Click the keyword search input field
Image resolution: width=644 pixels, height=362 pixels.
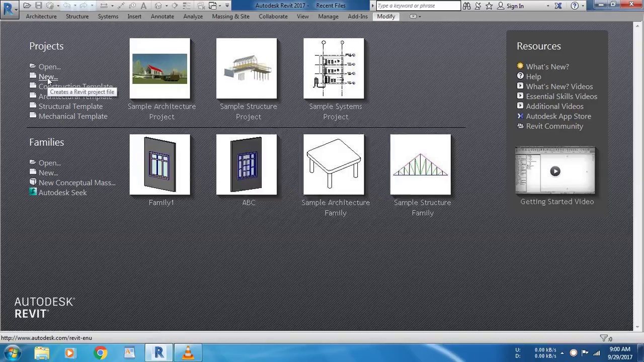tap(418, 6)
